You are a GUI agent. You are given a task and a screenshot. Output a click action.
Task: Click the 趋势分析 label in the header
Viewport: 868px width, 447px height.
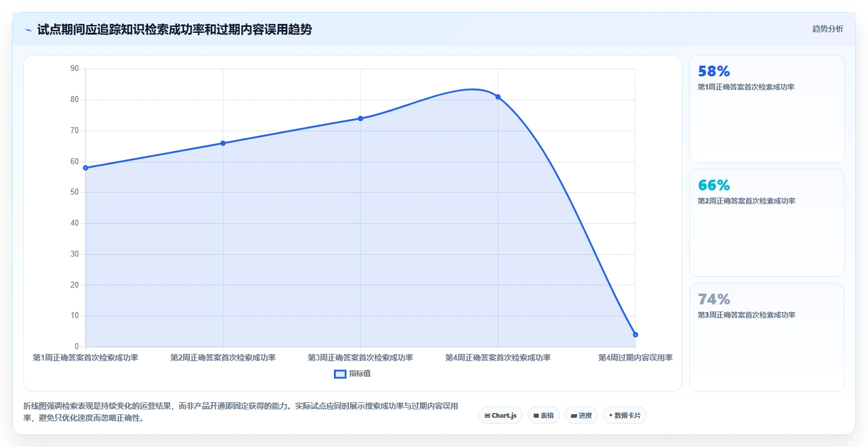pos(827,29)
